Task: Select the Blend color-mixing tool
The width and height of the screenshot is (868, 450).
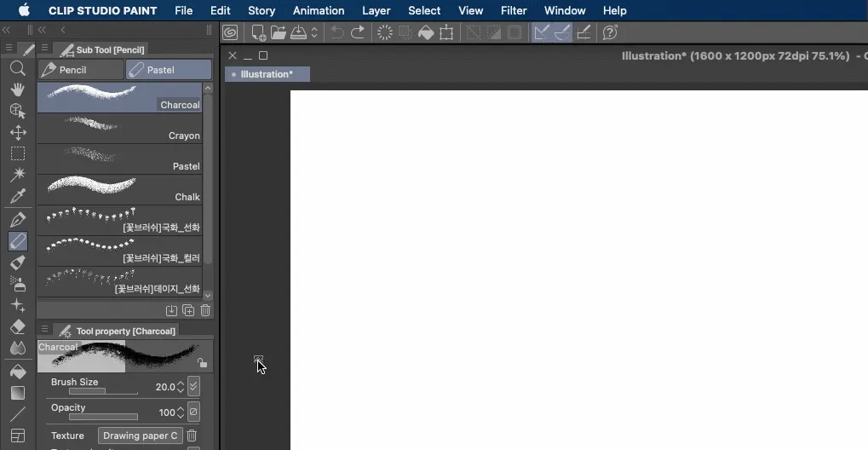Action: pyautogui.click(x=18, y=348)
